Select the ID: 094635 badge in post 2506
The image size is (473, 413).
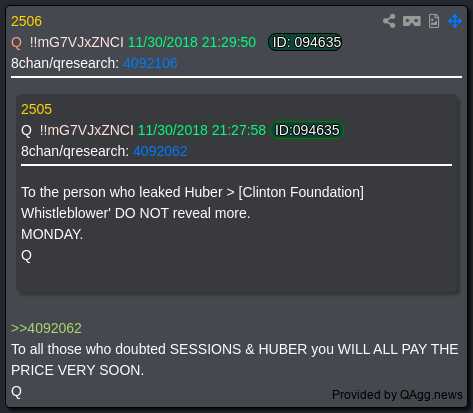click(x=306, y=42)
